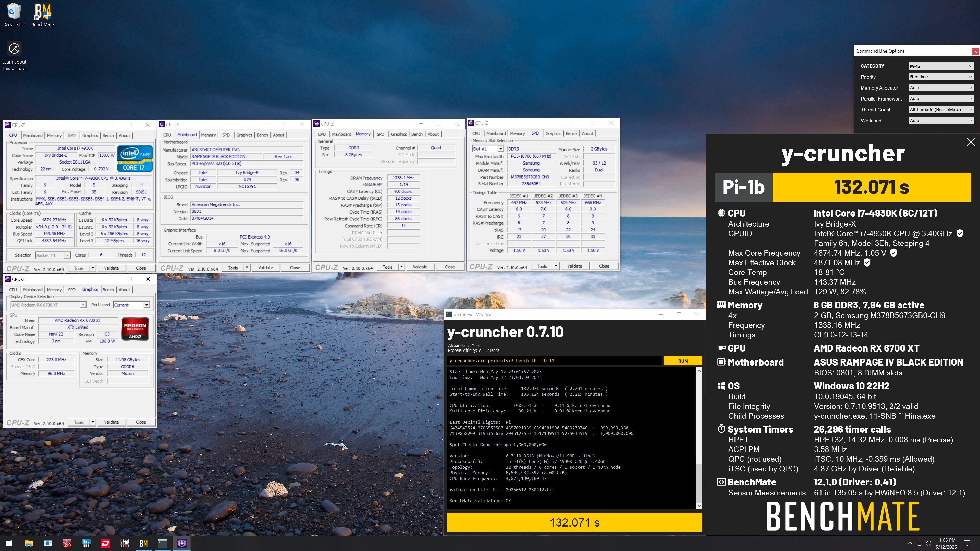Switch to SPD tab in CPU-Z Mainboard window
Screen dimensions: 980x551
[226, 135]
